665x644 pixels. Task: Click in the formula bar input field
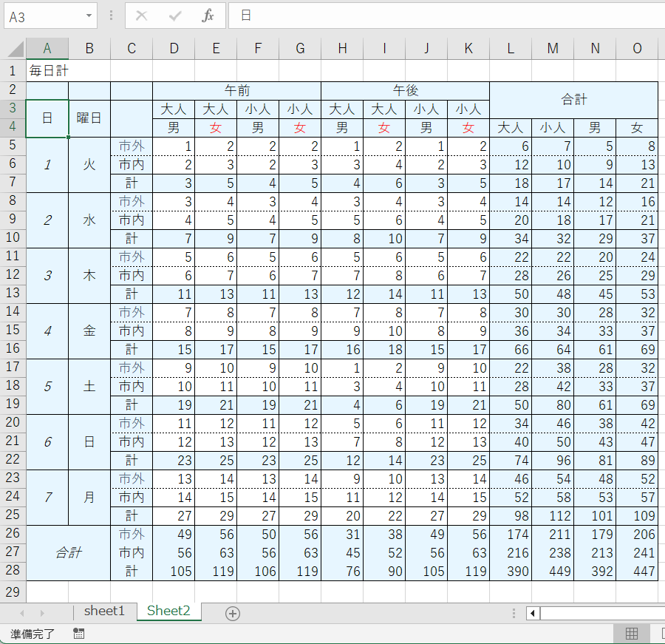443,16
